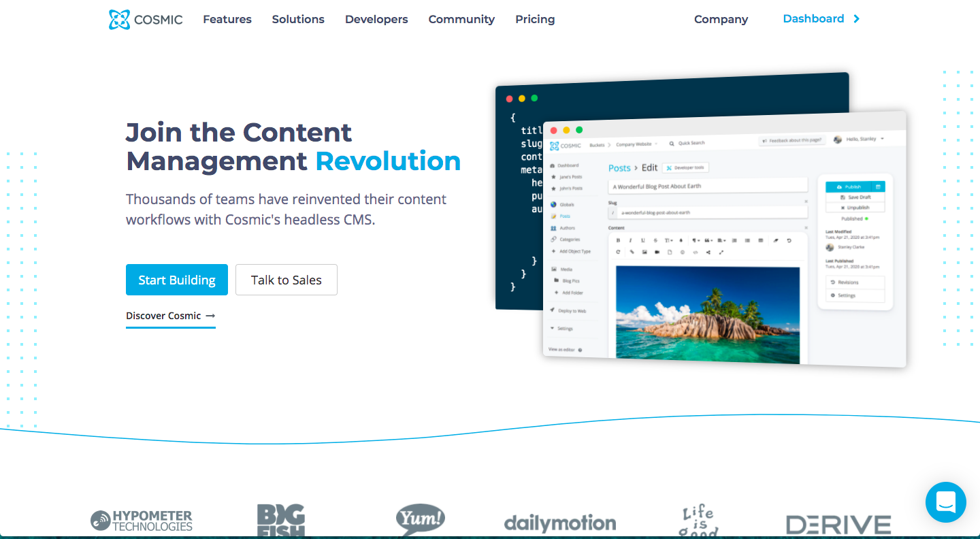Click the insert image icon in preview editor
This screenshot has height=539, width=980.
click(x=644, y=252)
